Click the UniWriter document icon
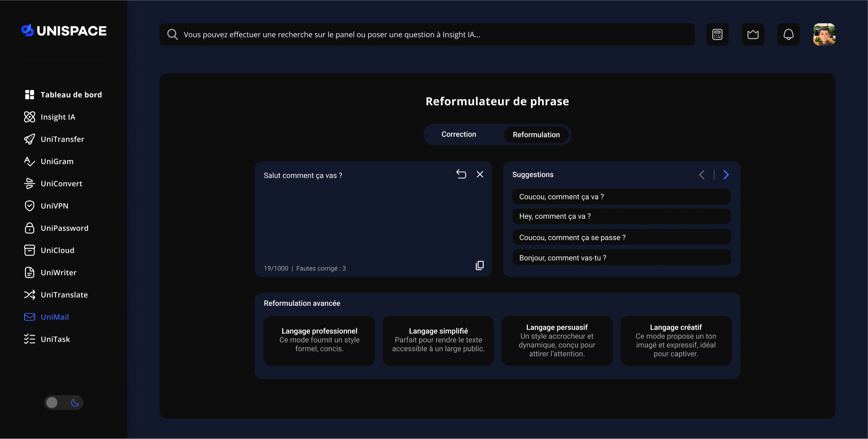The width and height of the screenshot is (868, 439). 30,273
